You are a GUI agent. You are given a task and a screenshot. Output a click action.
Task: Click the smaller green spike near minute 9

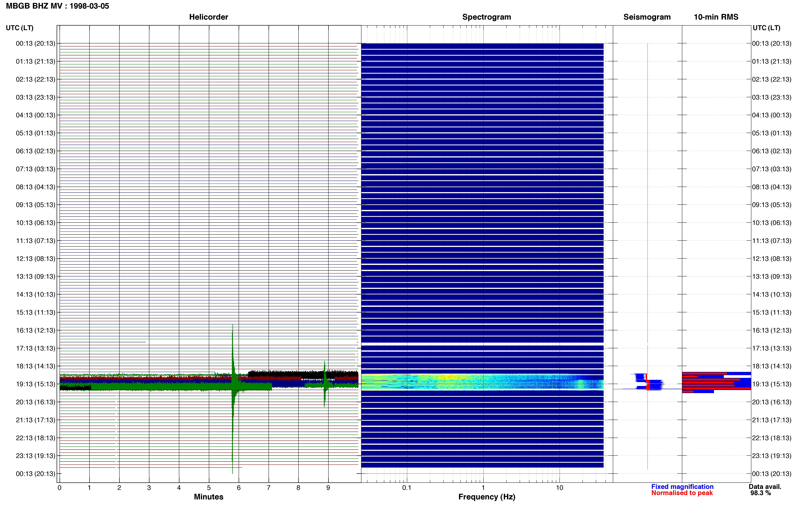(x=324, y=384)
